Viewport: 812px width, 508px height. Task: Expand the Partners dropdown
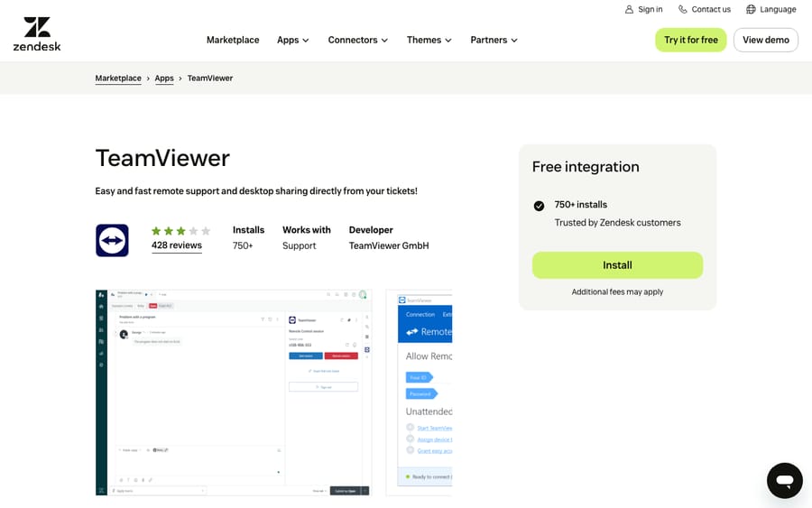(x=494, y=40)
